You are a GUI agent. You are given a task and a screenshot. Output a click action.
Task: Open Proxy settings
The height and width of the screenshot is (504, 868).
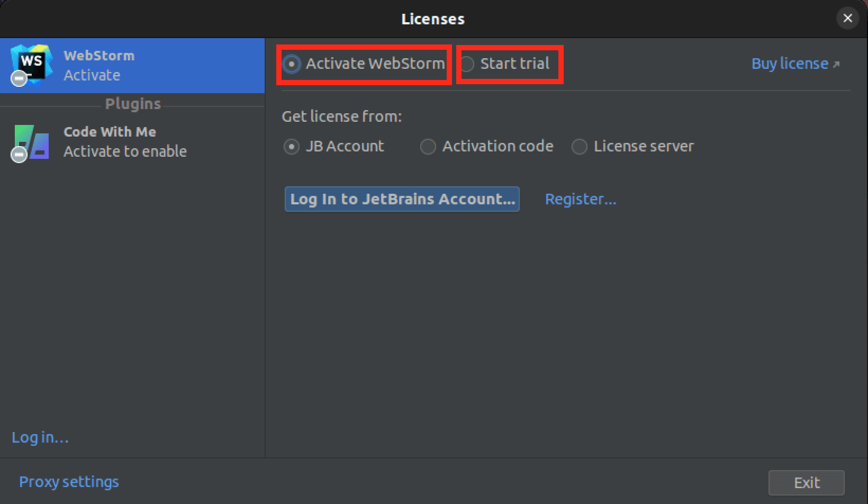coord(69,482)
